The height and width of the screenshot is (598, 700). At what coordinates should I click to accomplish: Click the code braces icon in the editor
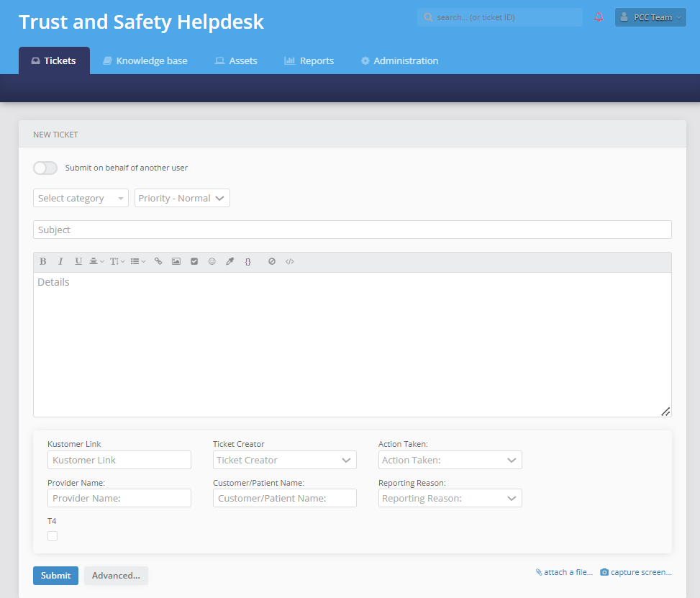(x=247, y=262)
